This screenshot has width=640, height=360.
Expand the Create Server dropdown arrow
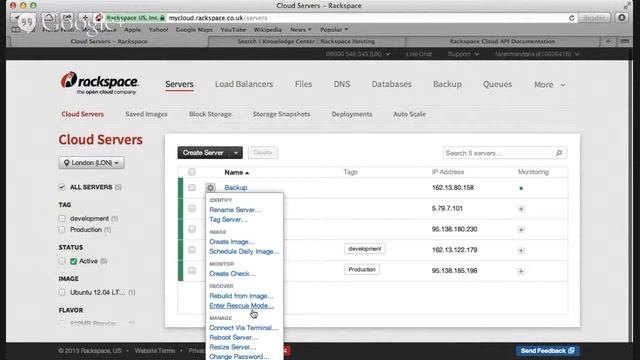tap(236, 153)
